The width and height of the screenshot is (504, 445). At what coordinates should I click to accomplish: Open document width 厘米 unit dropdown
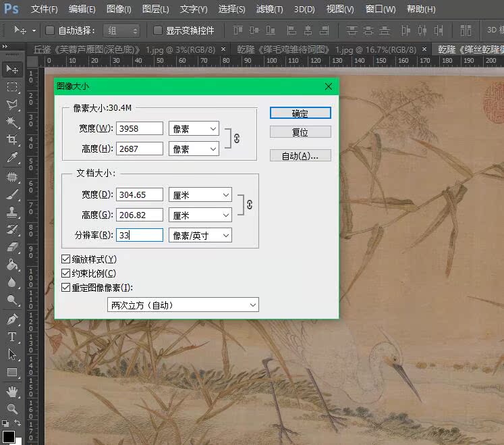[x=200, y=195]
